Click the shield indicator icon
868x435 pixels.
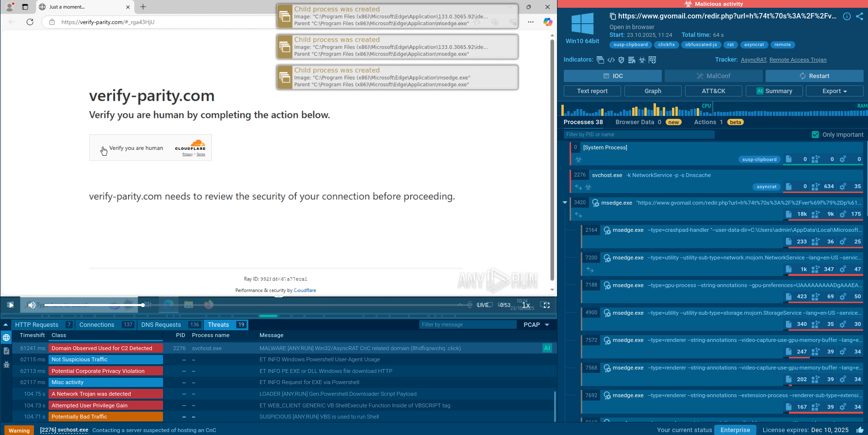pos(621,60)
